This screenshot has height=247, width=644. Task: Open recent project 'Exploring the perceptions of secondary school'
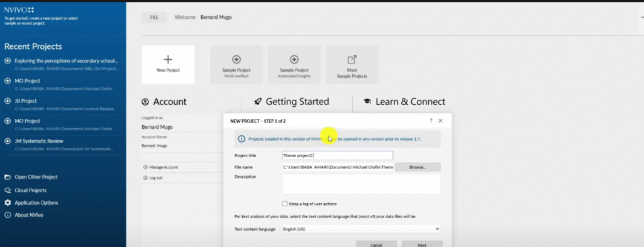tap(62, 64)
